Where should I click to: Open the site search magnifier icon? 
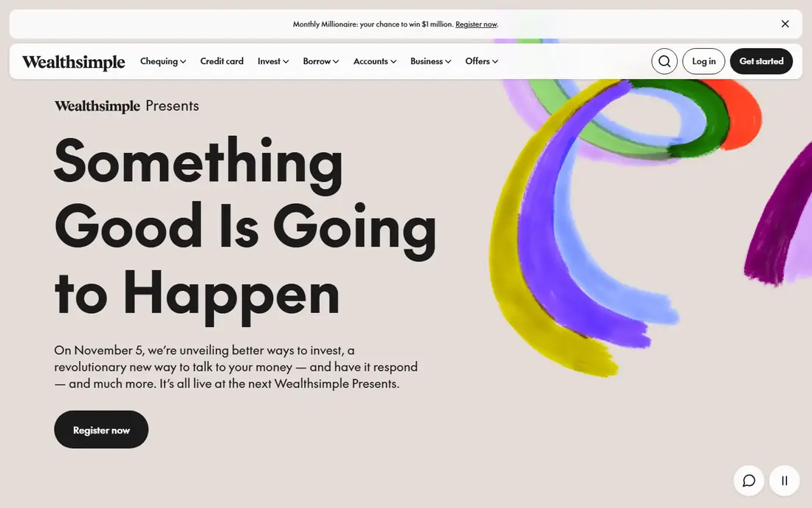664,61
